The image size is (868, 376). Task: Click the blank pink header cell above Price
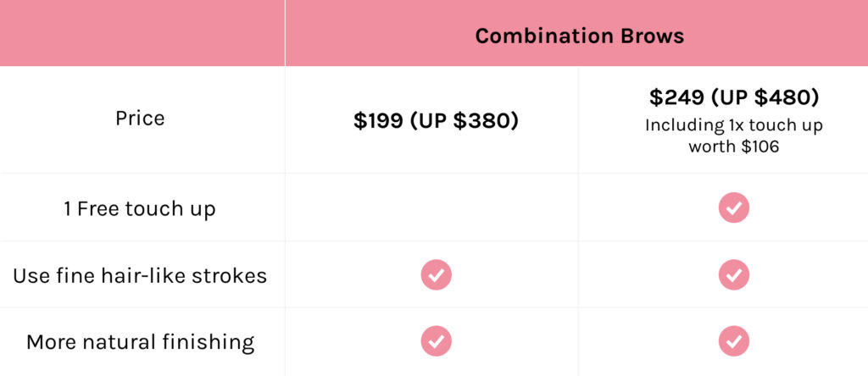[142, 33]
